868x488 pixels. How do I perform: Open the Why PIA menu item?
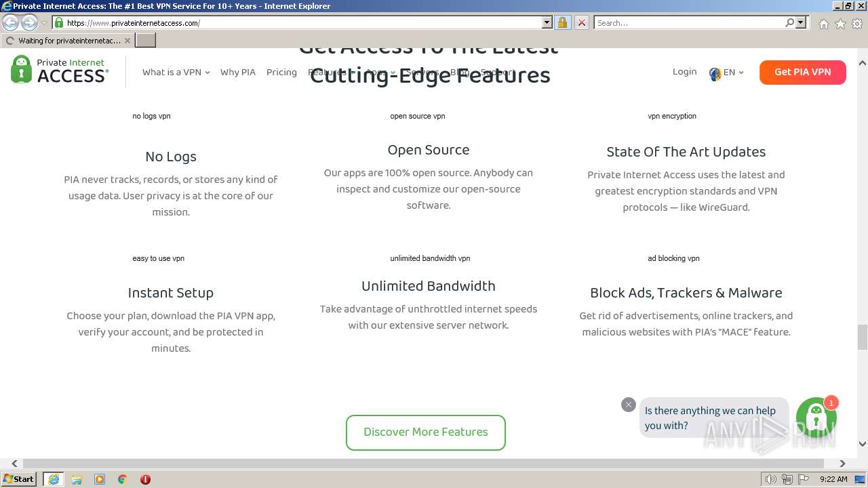pyautogui.click(x=238, y=72)
